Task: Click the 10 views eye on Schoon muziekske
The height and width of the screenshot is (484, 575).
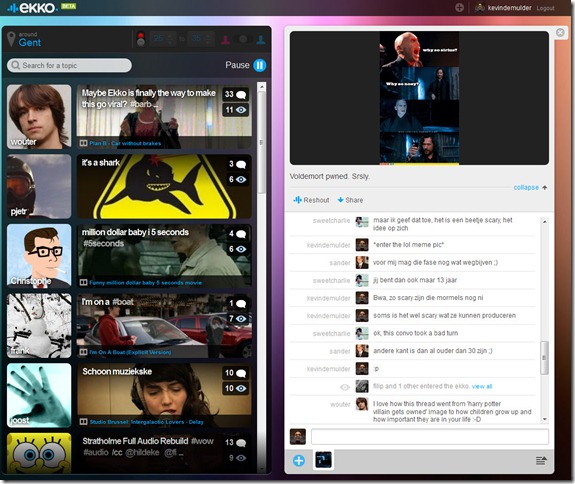Action: (x=235, y=388)
